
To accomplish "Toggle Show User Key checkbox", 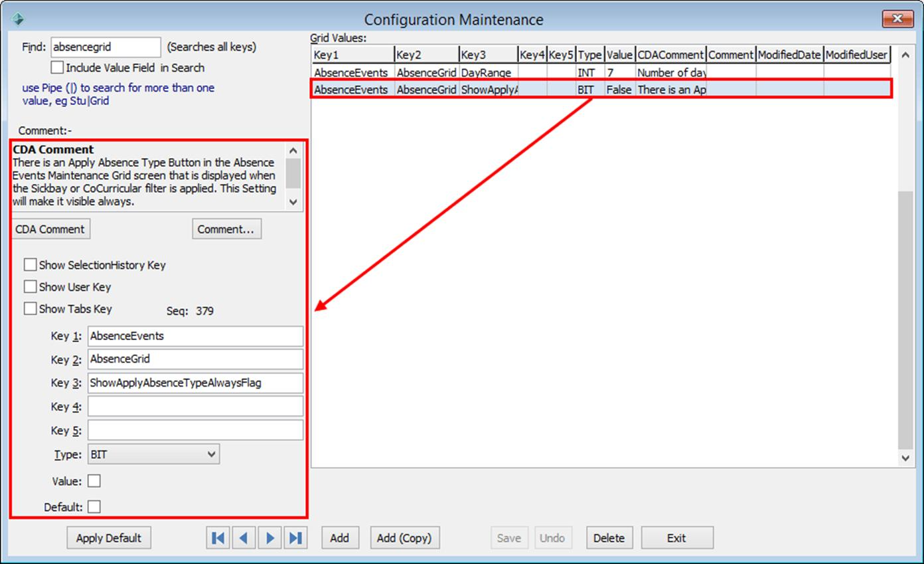I will tap(30, 287).
